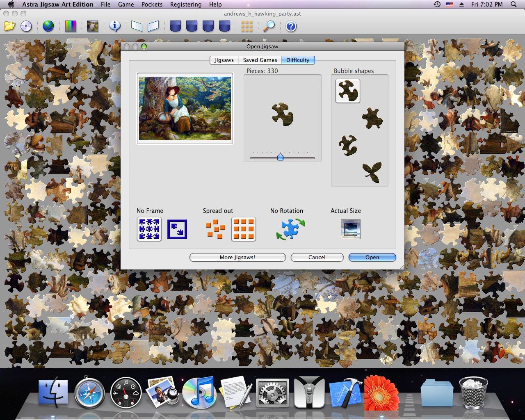Toggle the piece rotation icon
This screenshot has height=420, width=525.
point(291,229)
